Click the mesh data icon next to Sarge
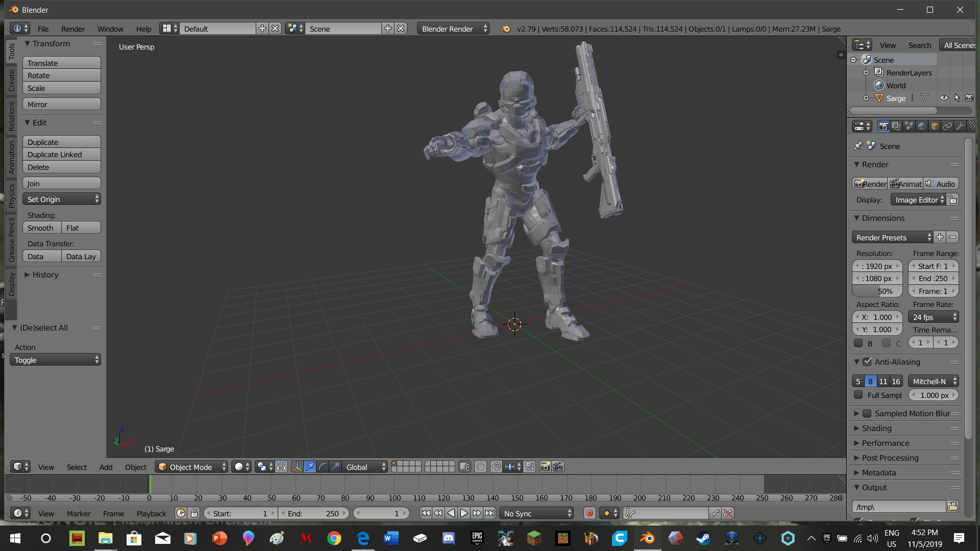Viewport: 980px width, 551px height. [924, 98]
